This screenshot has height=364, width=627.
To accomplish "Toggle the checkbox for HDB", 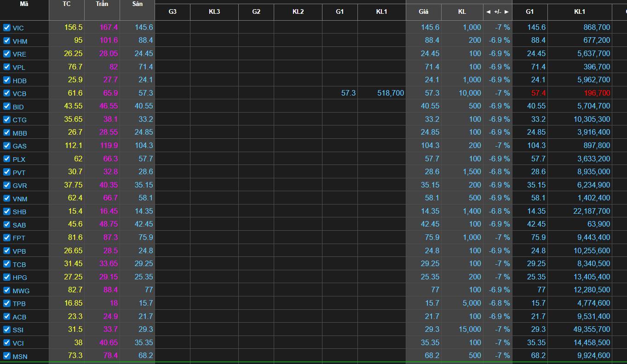I will (7, 80).
